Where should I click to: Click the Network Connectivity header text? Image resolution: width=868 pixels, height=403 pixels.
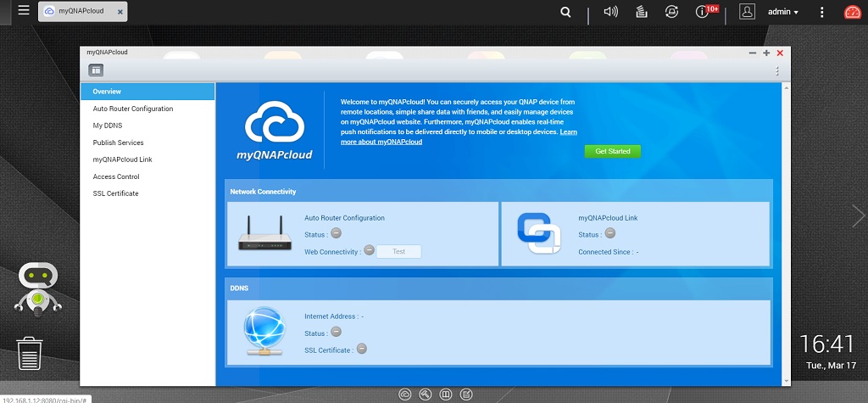pos(263,192)
